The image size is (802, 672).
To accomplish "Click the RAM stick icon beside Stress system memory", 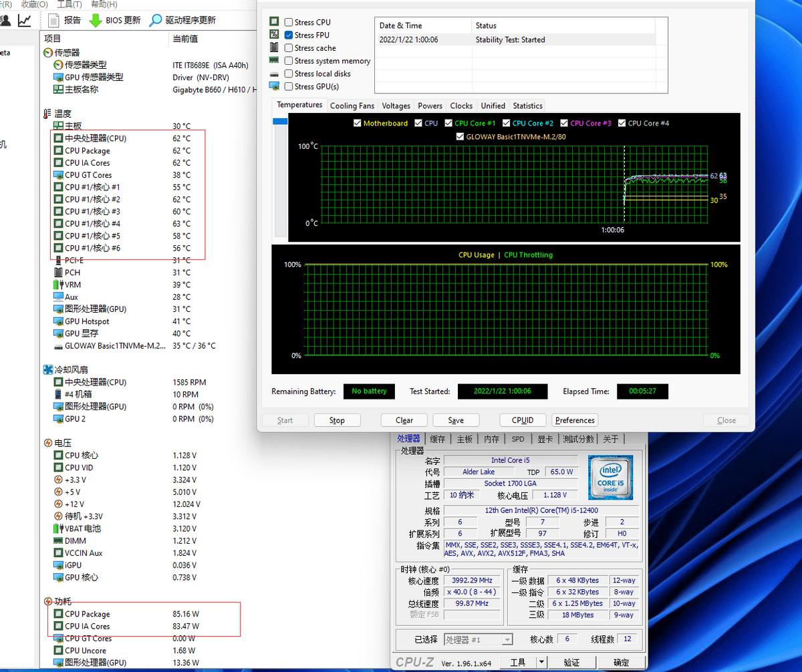I will coord(273,60).
